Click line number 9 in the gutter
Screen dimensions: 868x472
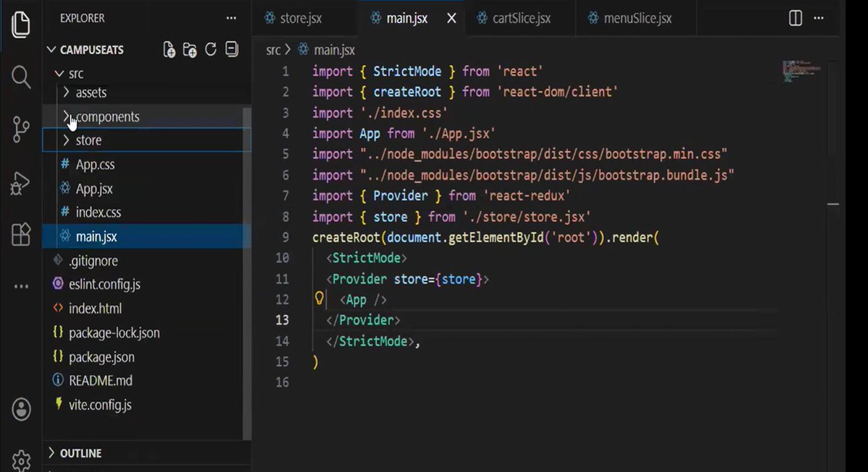(x=286, y=237)
